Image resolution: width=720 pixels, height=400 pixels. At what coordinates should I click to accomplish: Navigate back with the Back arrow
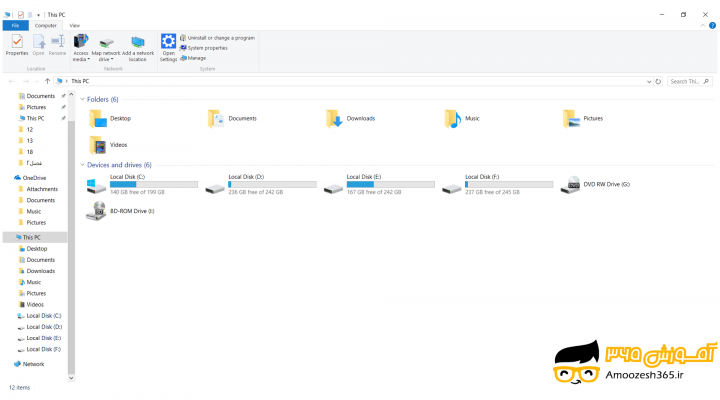(x=11, y=81)
